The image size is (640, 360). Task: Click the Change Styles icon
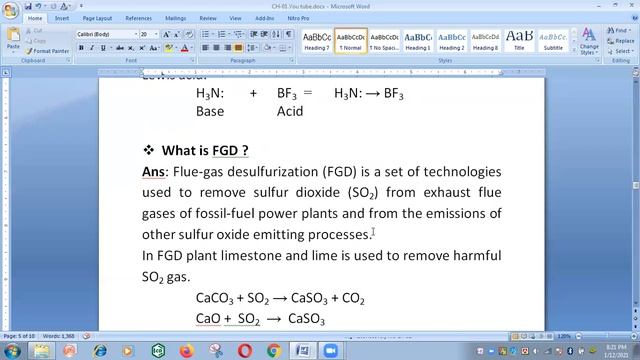pos(589,41)
